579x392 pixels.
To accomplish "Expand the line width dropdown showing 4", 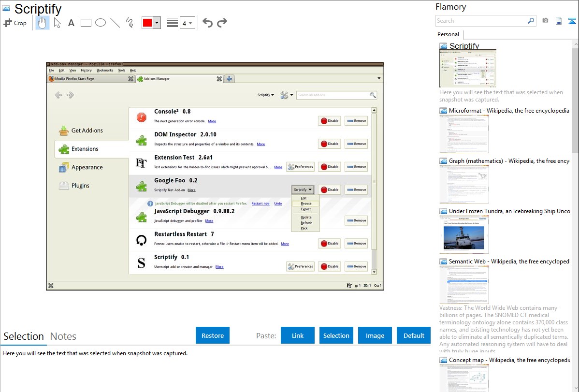I will tap(187, 23).
